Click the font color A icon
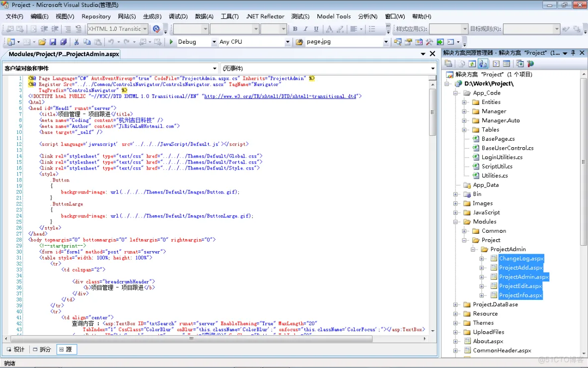This screenshot has height=368, width=588. point(329,29)
